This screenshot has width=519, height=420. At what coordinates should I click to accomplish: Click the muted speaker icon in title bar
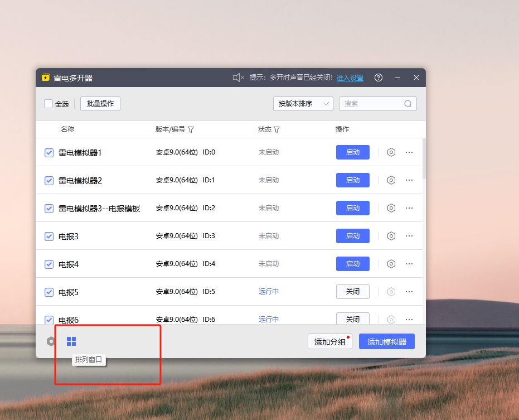238,78
